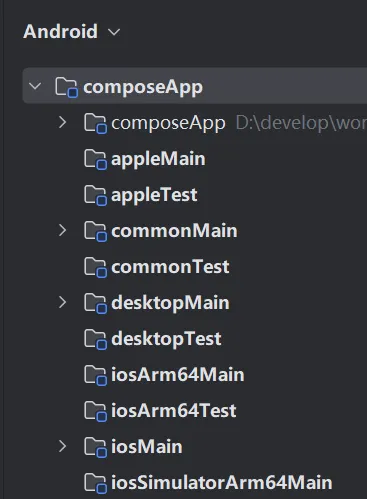Click the root composeApp module folder icon
This screenshot has width=367, height=499.
pyautogui.click(x=66, y=87)
